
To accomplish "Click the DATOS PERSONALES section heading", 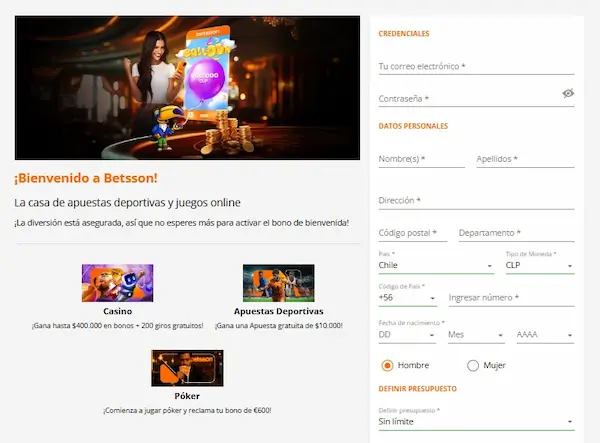I will [x=413, y=126].
